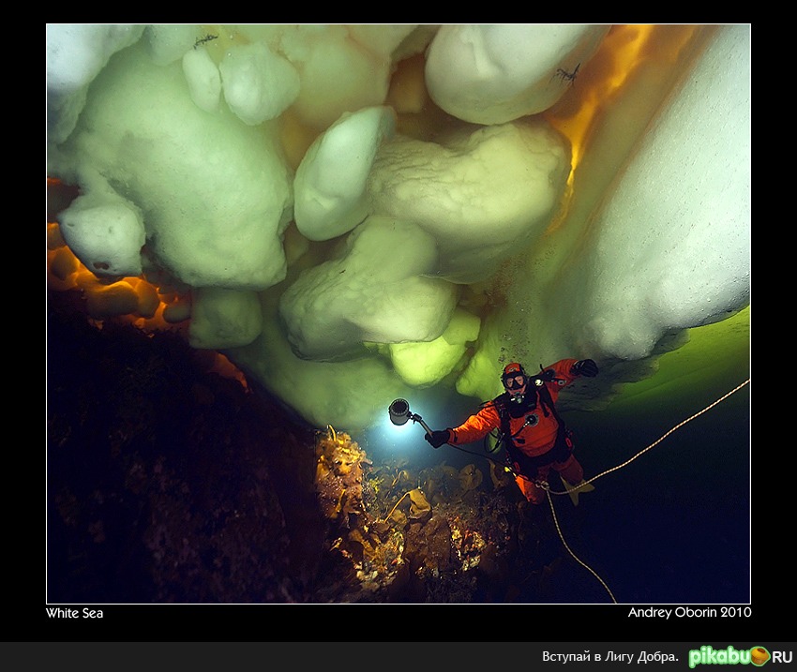Click the 'White Sea' caption
Viewport: 797px width, 672px height.
[74, 613]
